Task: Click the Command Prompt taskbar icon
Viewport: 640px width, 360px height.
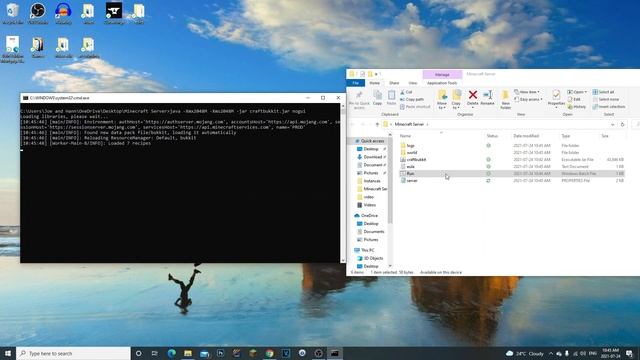Action: click(x=335, y=353)
